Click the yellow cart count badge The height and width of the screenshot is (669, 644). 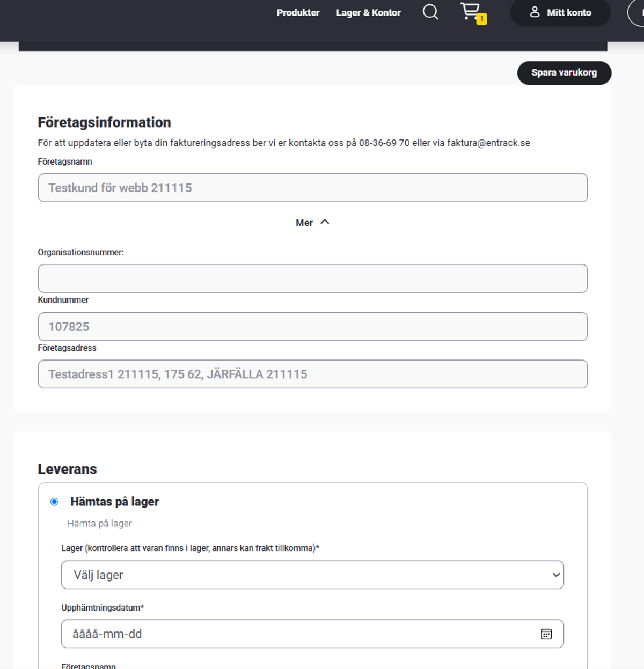(x=482, y=19)
